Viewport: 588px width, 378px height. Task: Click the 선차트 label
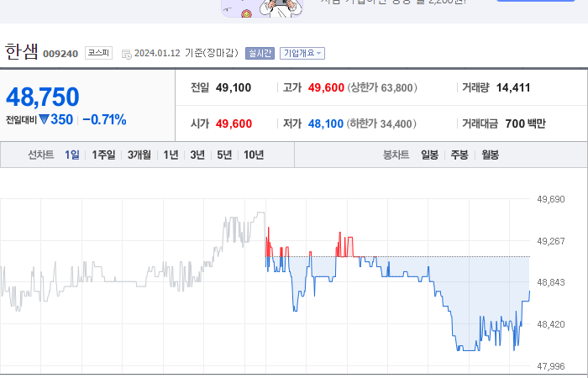click(41, 155)
